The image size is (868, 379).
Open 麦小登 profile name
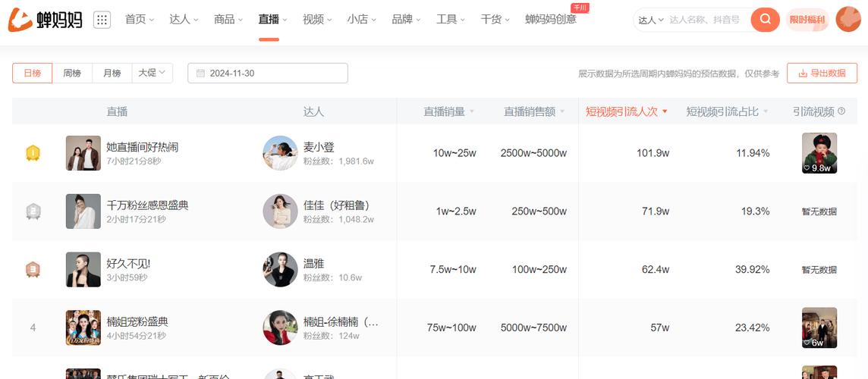coord(319,147)
